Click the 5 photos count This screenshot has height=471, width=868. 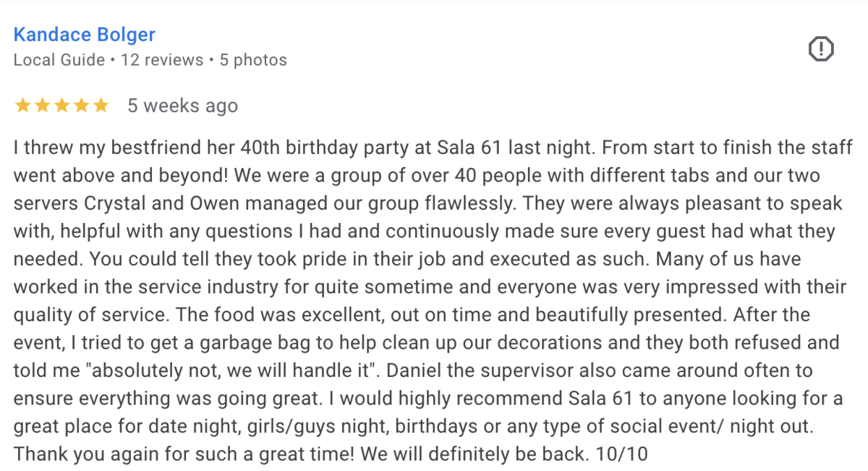coord(253,60)
